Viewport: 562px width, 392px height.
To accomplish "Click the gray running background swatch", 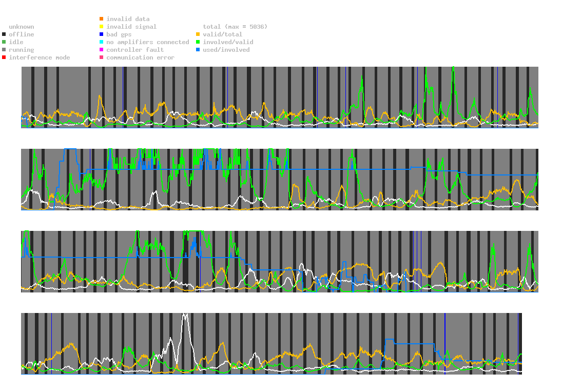I will click(4, 50).
